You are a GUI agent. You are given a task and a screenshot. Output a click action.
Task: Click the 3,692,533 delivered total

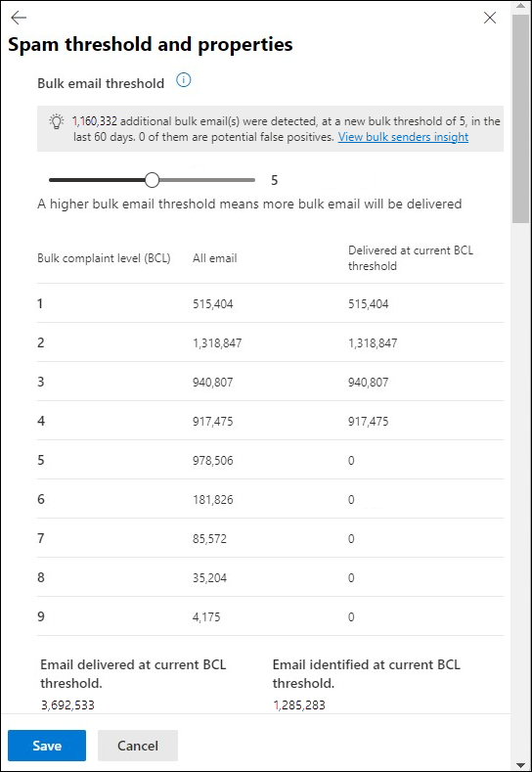tap(67, 705)
